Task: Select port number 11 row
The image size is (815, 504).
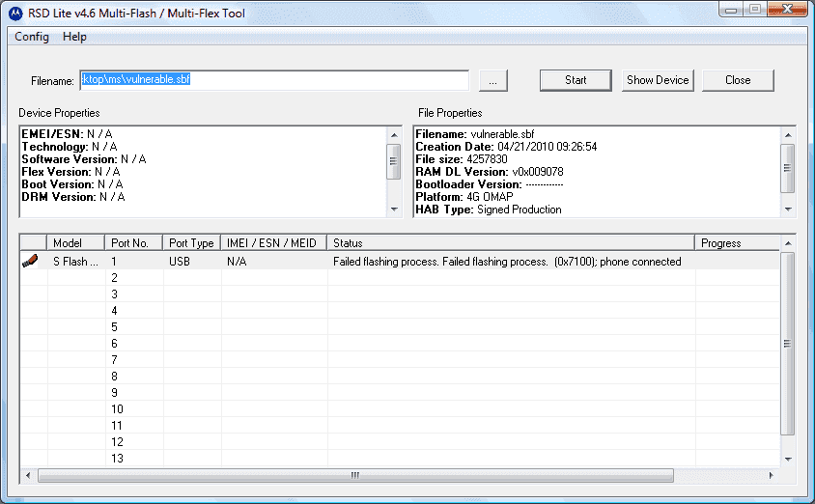Action: (399, 426)
